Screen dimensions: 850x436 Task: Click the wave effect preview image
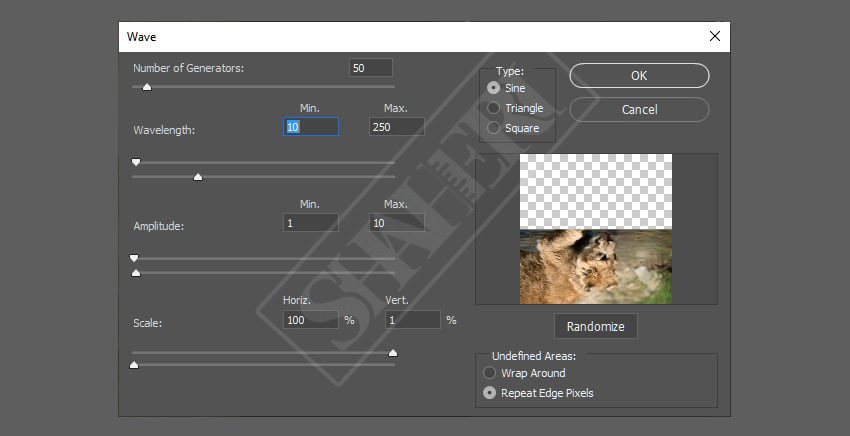point(596,229)
